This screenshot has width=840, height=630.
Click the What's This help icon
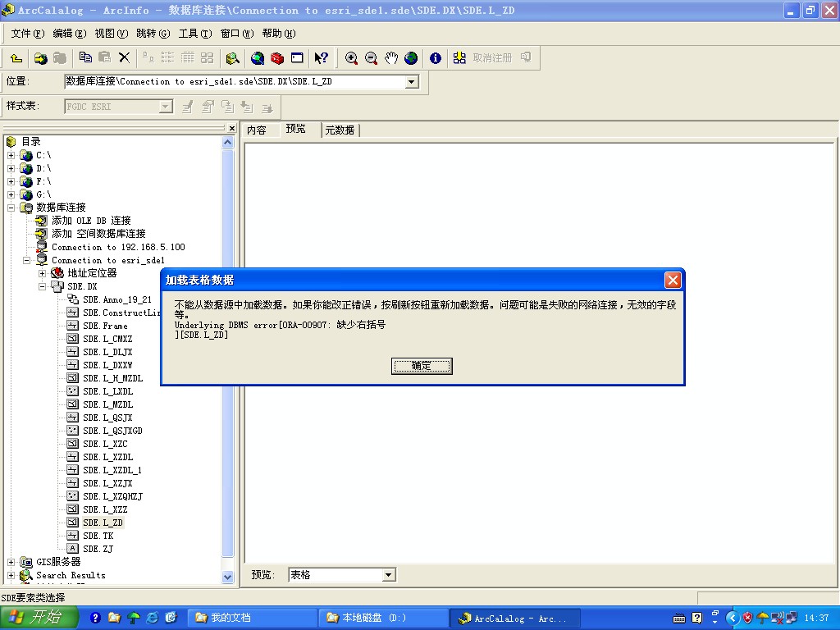coord(322,58)
